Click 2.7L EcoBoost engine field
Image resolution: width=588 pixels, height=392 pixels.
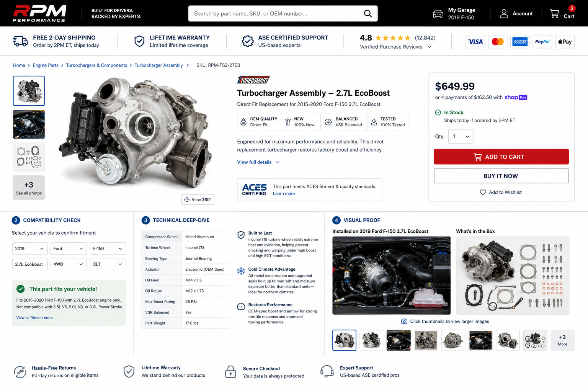point(30,264)
